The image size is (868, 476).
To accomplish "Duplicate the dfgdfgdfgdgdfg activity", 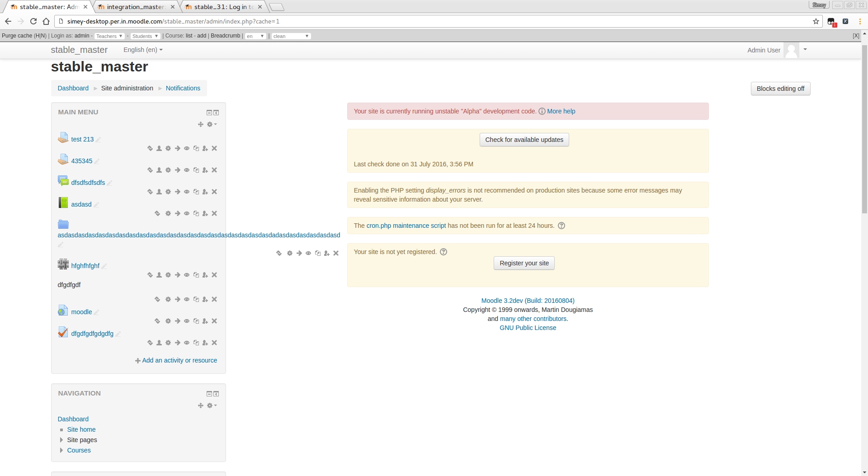I will point(196,343).
